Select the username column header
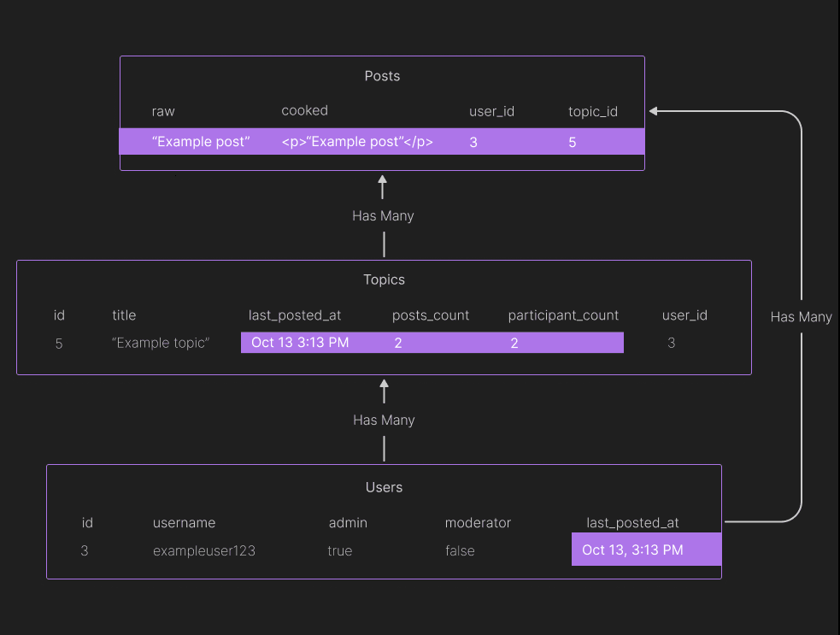This screenshot has width=840, height=635. pos(184,522)
